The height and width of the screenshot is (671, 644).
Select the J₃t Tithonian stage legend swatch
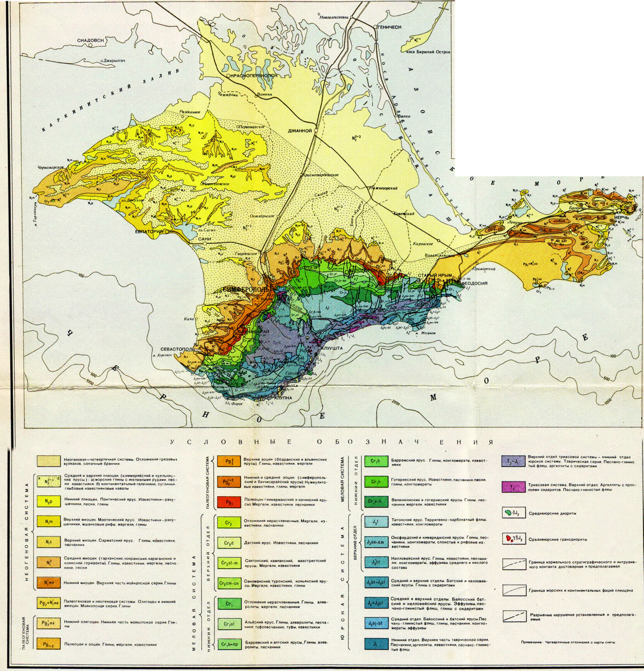376,522
